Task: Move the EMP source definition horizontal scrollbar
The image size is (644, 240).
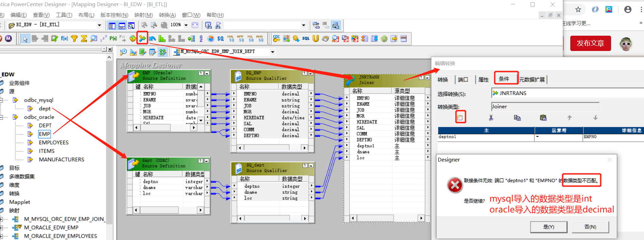Action: (155, 127)
